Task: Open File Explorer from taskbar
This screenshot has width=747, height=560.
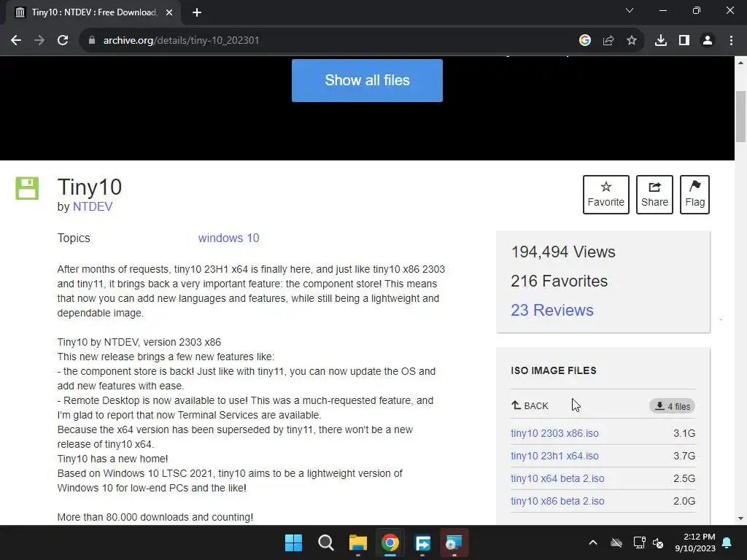Action: coord(357,542)
